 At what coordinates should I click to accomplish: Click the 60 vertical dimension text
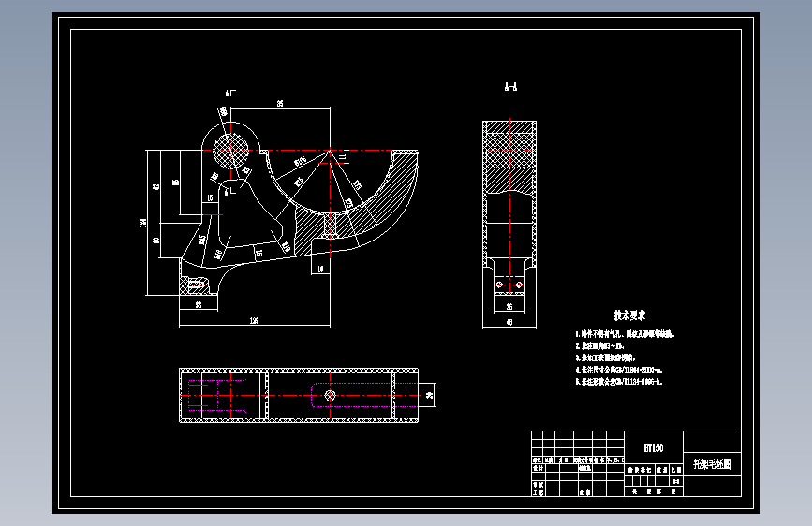(155, 241)
